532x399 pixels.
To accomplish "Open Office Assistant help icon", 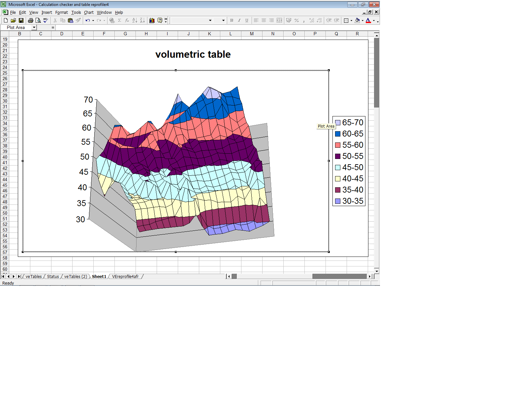I will 160,20.
